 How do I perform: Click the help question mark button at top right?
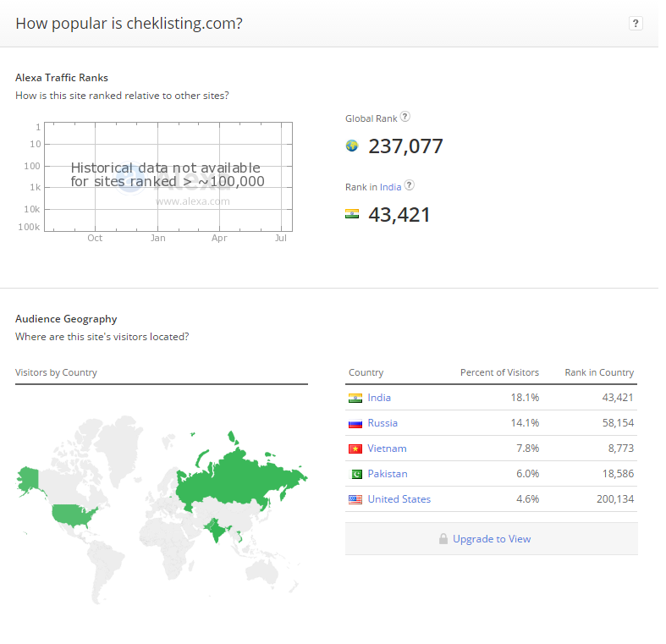[x=636, y=24]
